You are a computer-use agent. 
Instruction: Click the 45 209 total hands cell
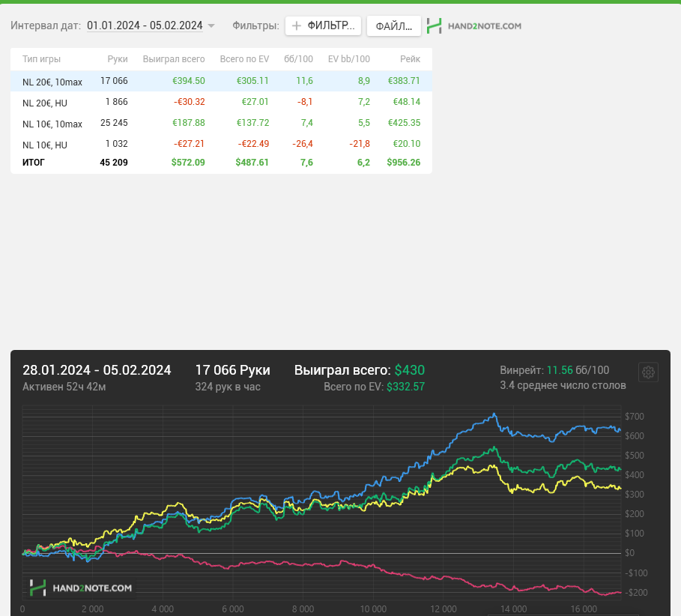click(x=114, y=163)
